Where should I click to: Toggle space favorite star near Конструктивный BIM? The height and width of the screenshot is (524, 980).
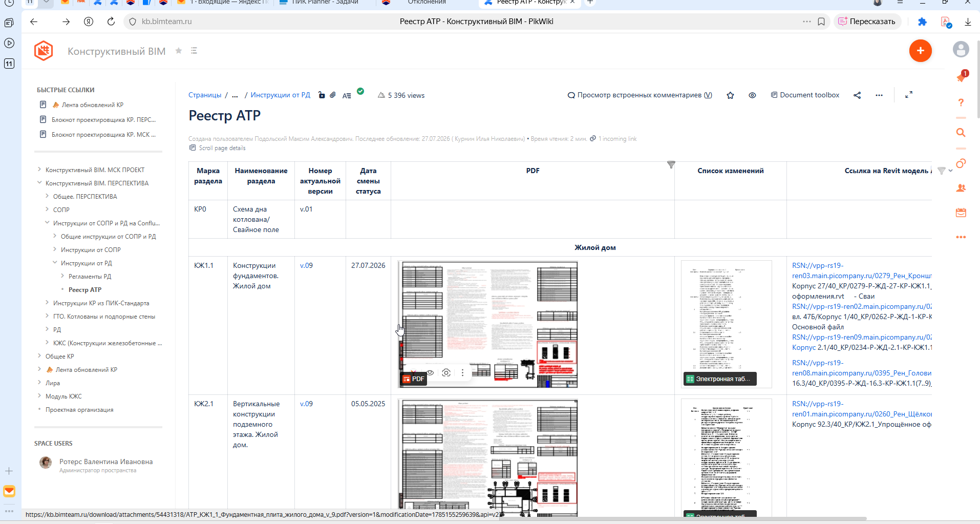click(x=179, y=51)
